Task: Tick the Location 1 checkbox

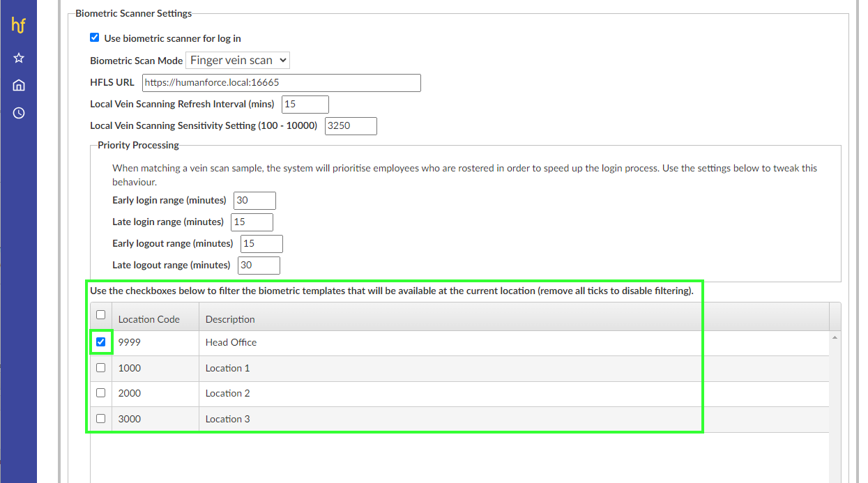Action: coord(101,367)
